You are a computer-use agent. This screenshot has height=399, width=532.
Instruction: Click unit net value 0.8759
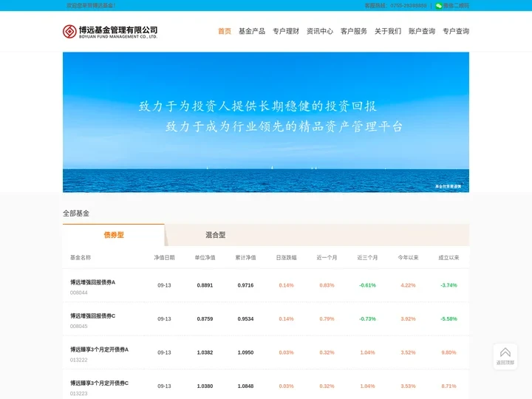point(205,319)
